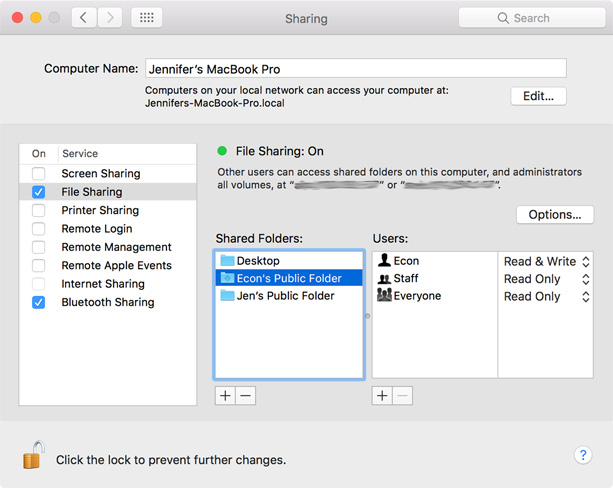
Task: Add a user with the plus button
Action: pos(382,396)
